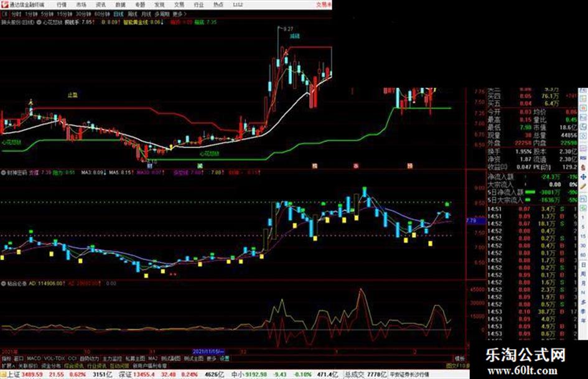Image resolution: width=588 pixels, height=379 pixels.
Task: Open the 窗口 tab at bottom
Action: pos(19,358)
